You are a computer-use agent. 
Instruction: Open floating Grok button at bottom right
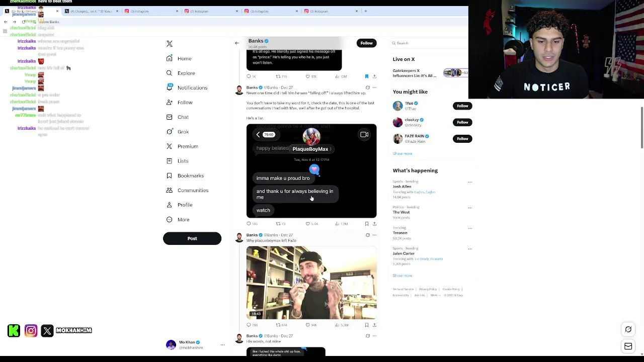tap(628, 330)
